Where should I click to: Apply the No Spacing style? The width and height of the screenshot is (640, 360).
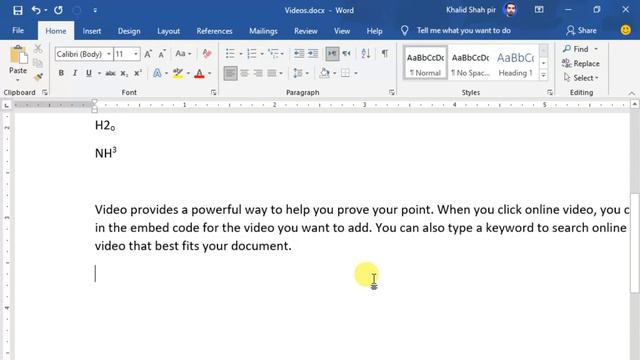[x=471, y=63]
